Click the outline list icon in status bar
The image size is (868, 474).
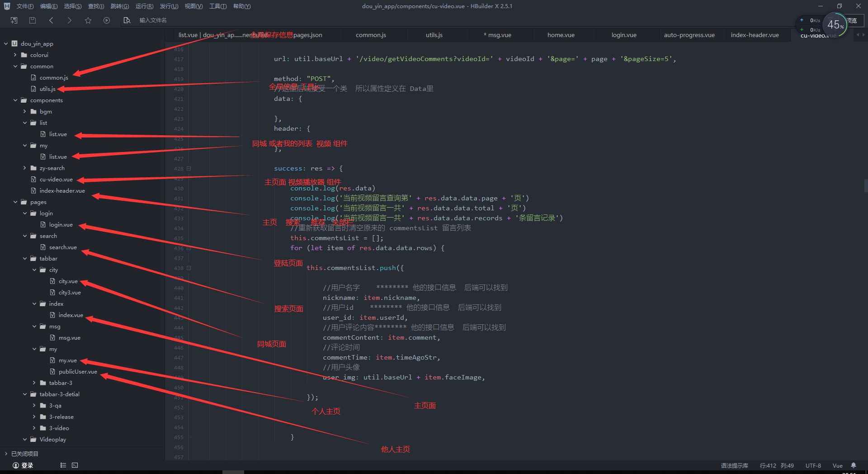point(63,465)
